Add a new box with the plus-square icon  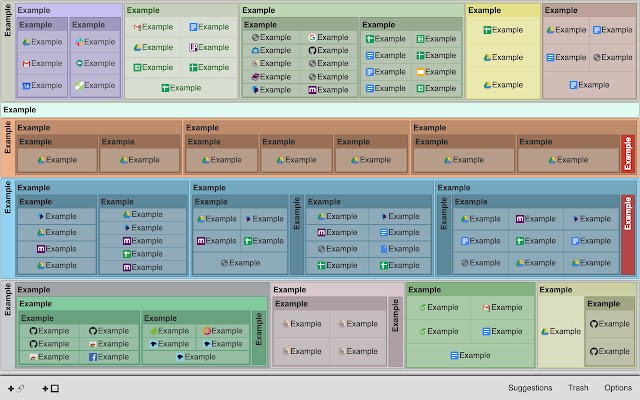[x=51, y=389]
